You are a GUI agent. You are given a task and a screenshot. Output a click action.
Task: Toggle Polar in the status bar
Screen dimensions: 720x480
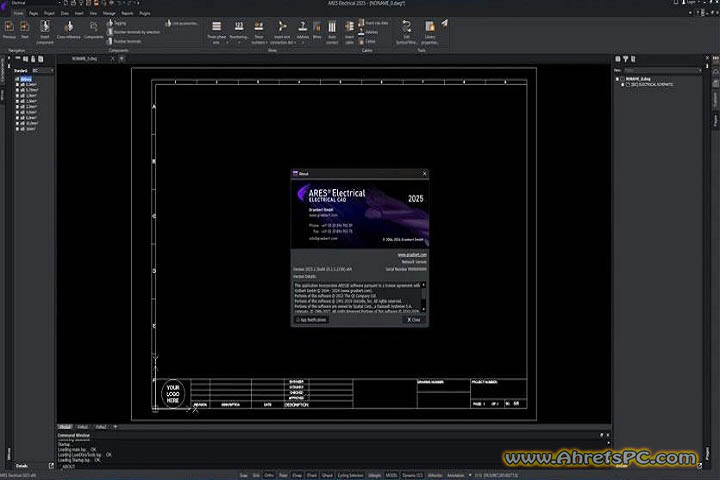(283, 475)
